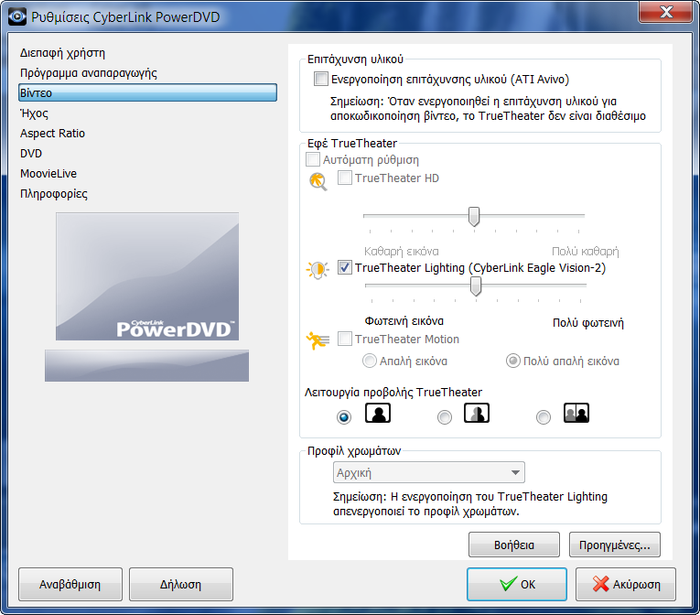Select the comparison view mode radio button
Screen dimensions: 700x615
coord(544,417)
